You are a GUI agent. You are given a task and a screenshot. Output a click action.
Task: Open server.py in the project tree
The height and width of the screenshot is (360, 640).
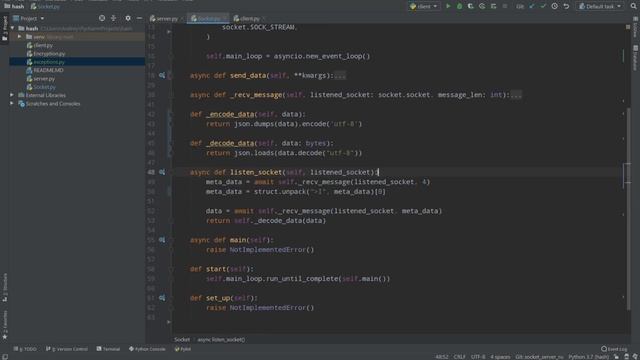43,79
